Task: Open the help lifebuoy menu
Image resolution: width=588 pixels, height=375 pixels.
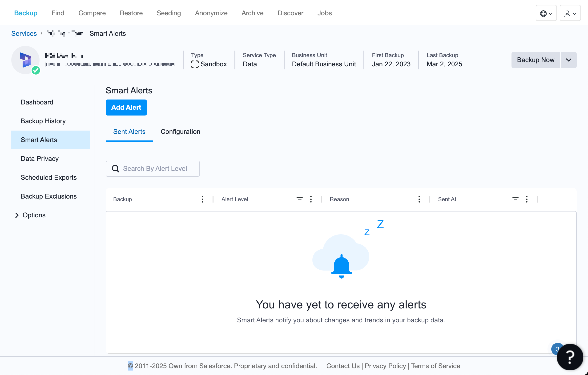Action: coord(546,13)
